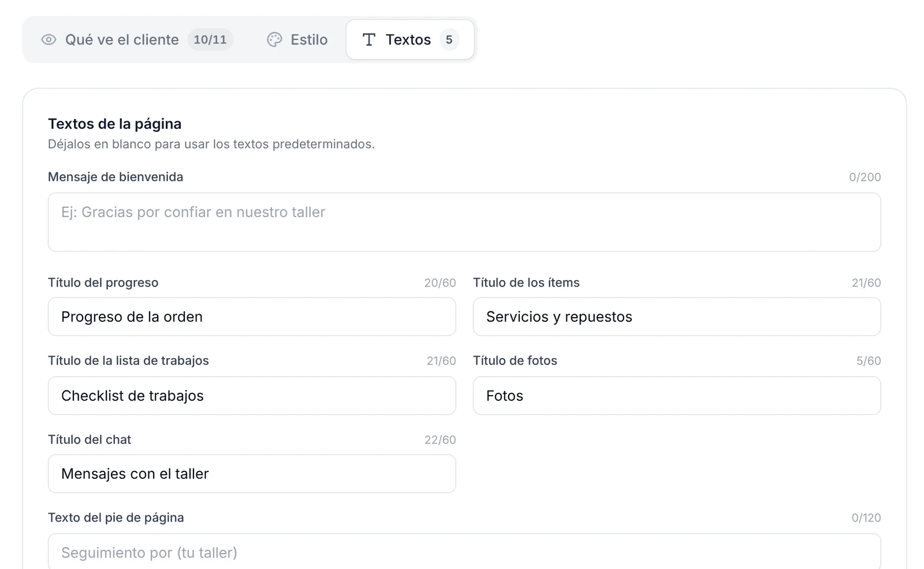This screenshot has height=569, width=924.
Task: Click the 'Déjalos en blanco' helper text
Action: 211,144
